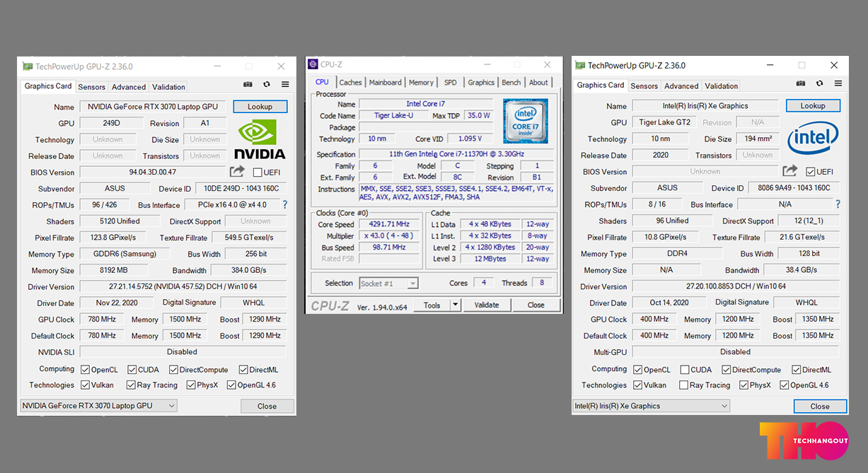Click the NVIDIA Driver Version field 27.21.14.5752
This screenshot has width=868, height=473.
pos(183,287)
